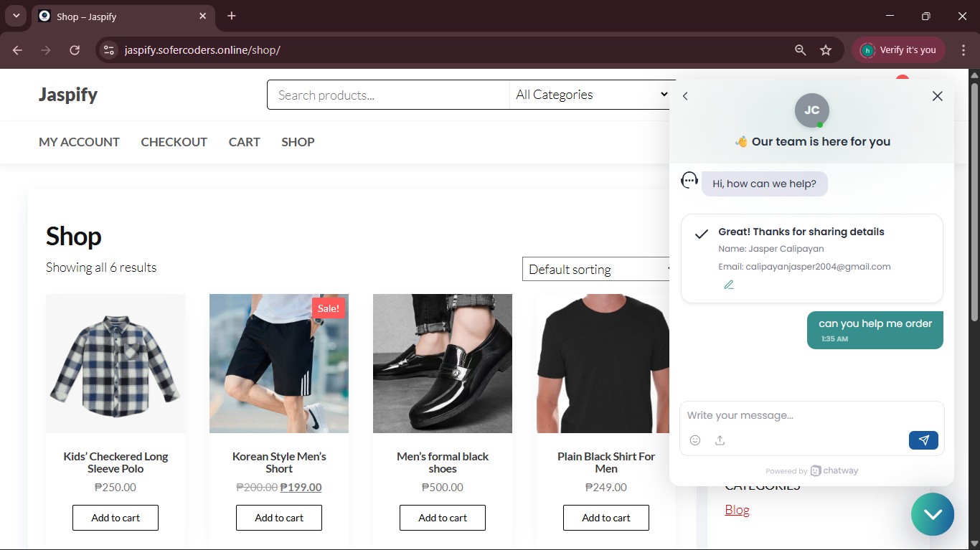This screenshot has width=980, height=550.
Task: Click the upload attachment icon in chat
Action: (x=720, y=440)
